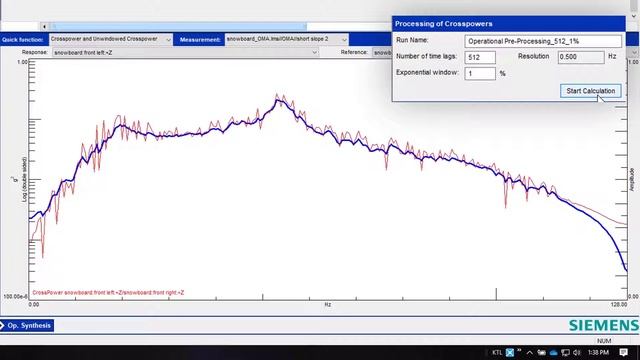Focus the Number of time lags field

480,58
